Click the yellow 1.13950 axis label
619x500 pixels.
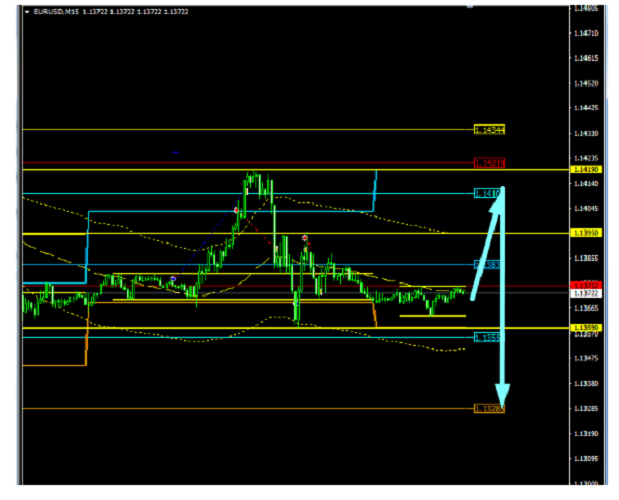pos(586,233)
